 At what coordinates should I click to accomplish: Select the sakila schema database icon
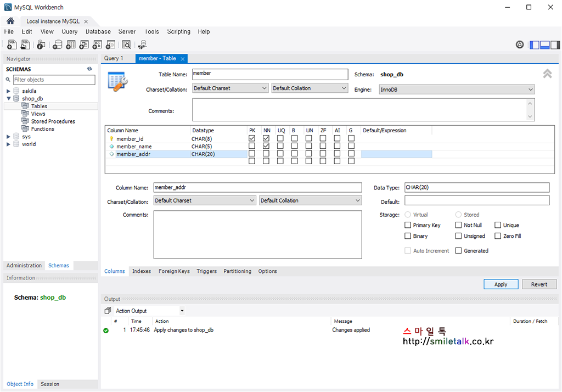(16, 91)
